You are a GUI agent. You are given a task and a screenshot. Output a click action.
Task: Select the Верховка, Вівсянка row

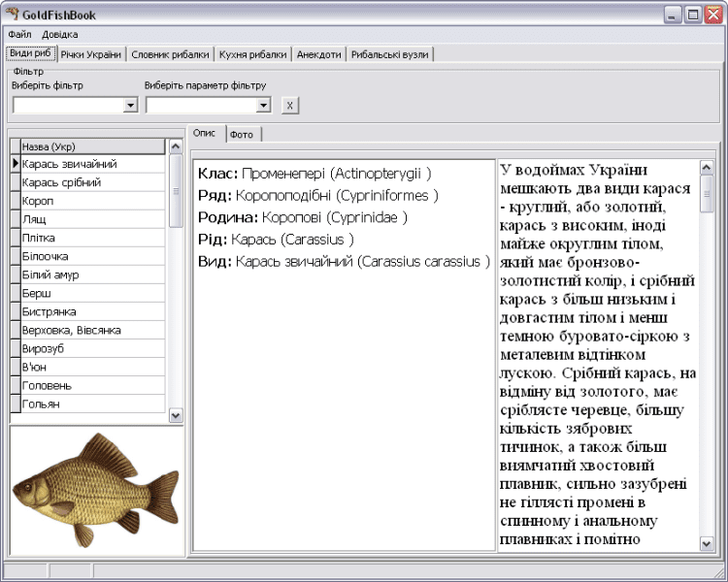tap(93, 331)
